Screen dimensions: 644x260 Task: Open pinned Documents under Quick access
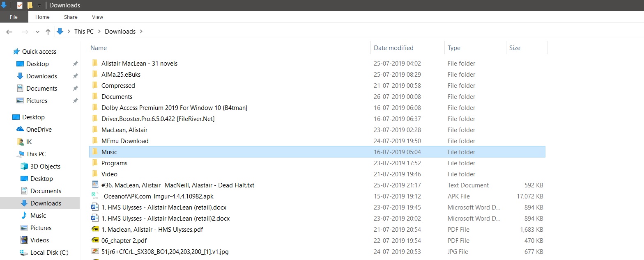click(41, 89)
